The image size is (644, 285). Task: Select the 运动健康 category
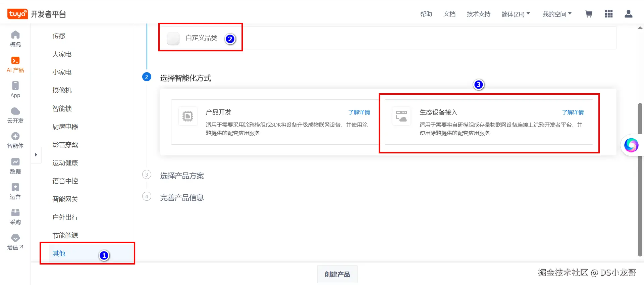[65, 163]
